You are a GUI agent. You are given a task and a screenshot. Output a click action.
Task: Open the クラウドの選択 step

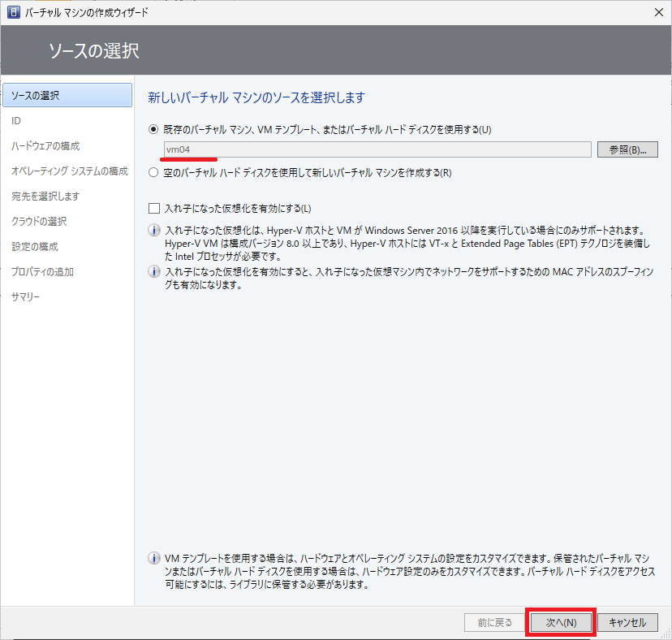(39, 222)
